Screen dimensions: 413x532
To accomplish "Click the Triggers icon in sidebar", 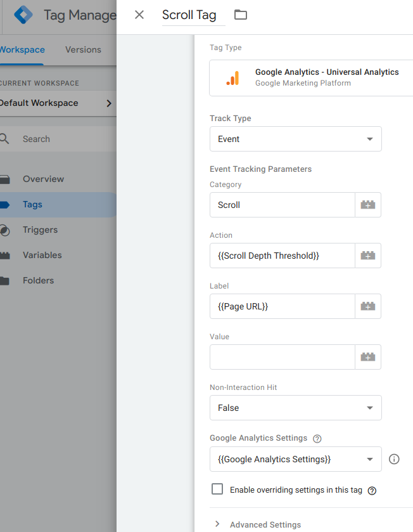I will click(4, 230).
